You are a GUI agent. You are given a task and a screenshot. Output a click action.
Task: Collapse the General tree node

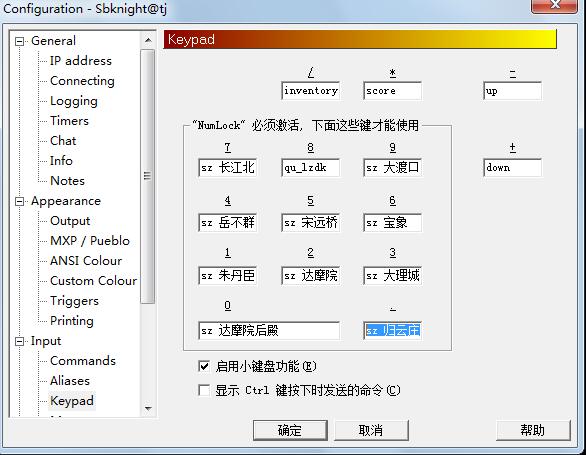point(19,41)
